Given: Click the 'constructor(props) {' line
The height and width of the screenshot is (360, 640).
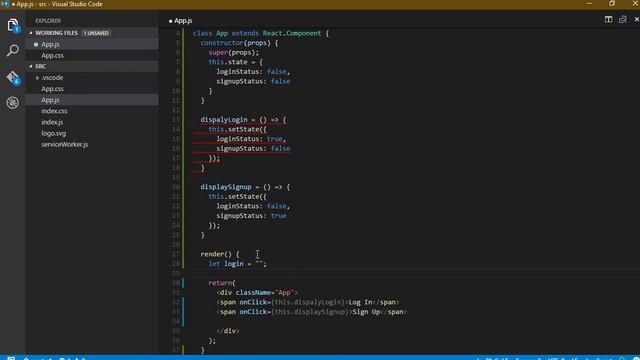Looking at the screenshot, I should click(x=239, y=43).
